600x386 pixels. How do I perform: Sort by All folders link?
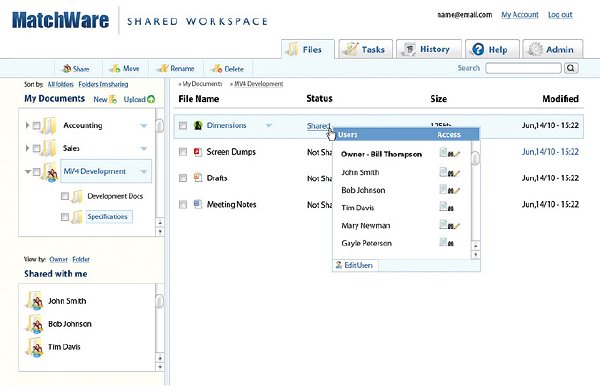coord(60,84)
